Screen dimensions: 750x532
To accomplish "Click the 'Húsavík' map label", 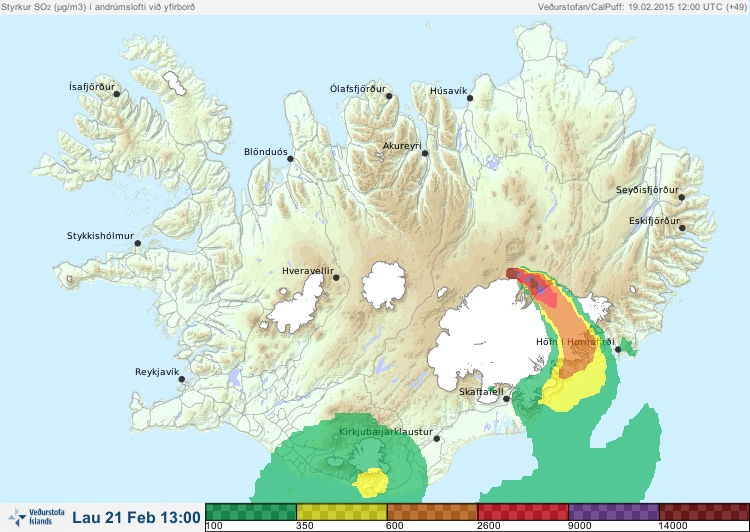I will tap(449, 91).
